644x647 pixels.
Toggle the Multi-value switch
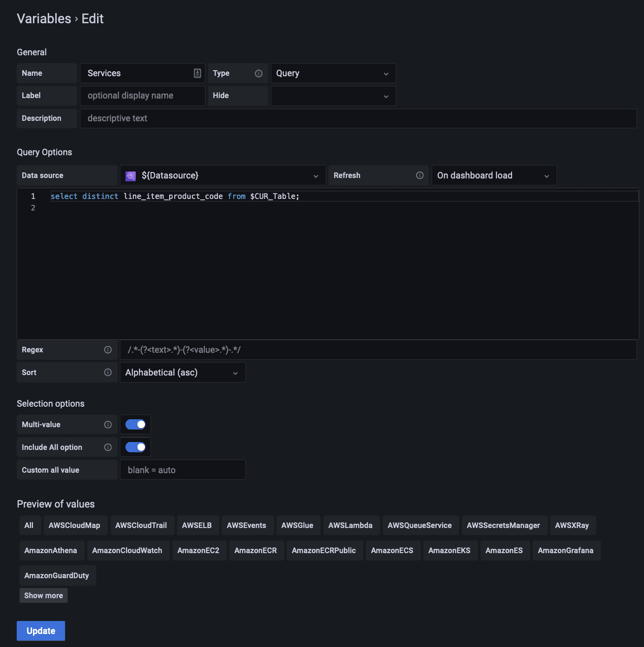point(135,424)
